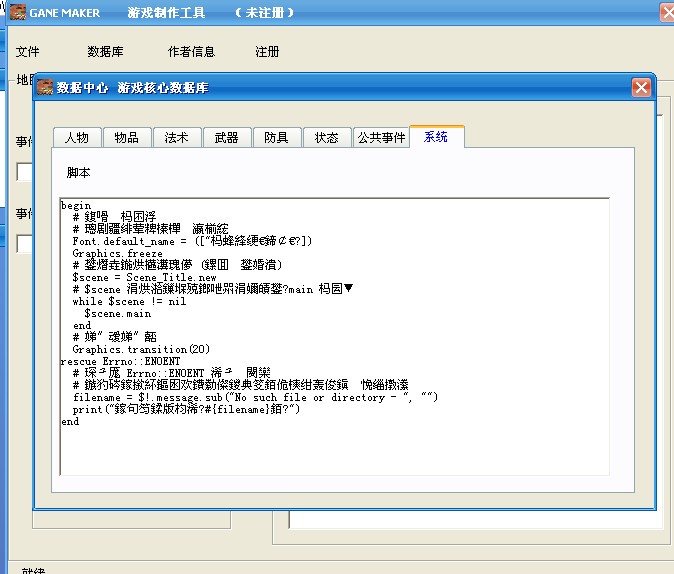Click the final 'end' line in script
Viewport: 674px width, 574px height.
click(70, 421)
